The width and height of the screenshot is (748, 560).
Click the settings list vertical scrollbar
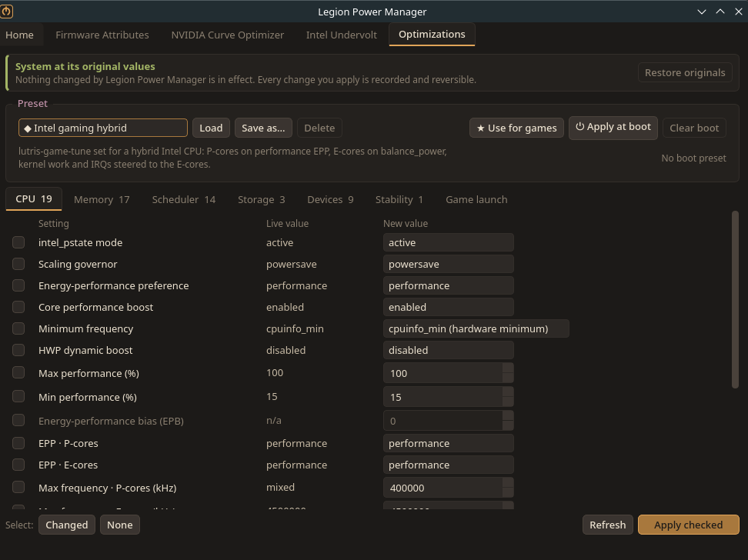tap(735, 299)
